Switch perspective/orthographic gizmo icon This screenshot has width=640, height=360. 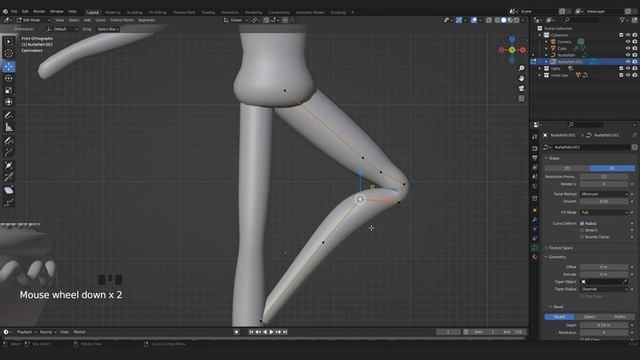click(x=521, y=98)
